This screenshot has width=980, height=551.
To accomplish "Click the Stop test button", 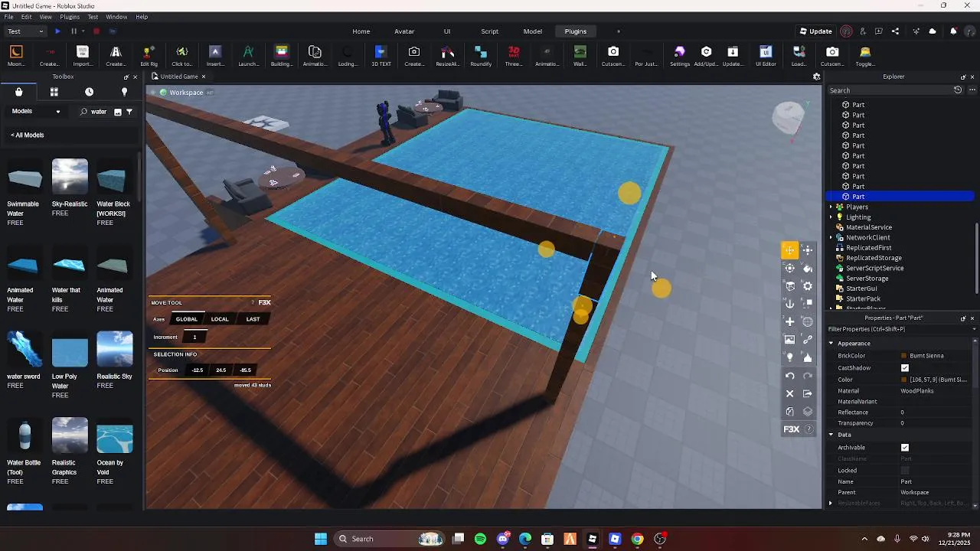I will pos(96,31).
